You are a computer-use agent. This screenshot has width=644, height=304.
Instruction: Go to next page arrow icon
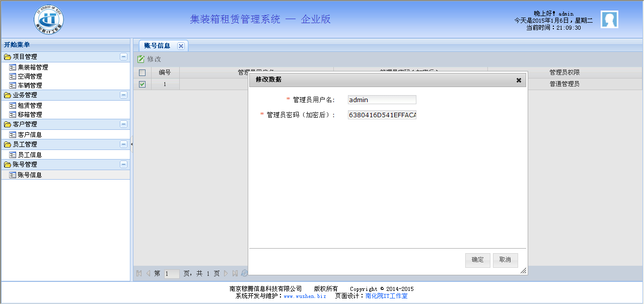226,273
